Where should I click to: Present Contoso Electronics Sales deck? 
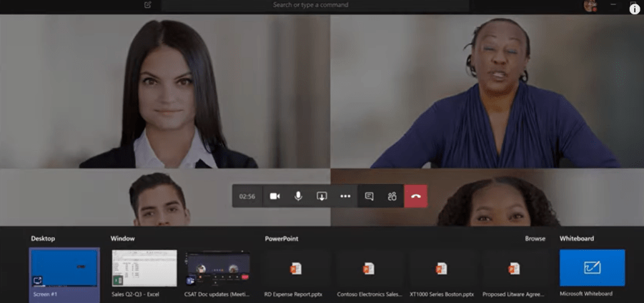368,268
